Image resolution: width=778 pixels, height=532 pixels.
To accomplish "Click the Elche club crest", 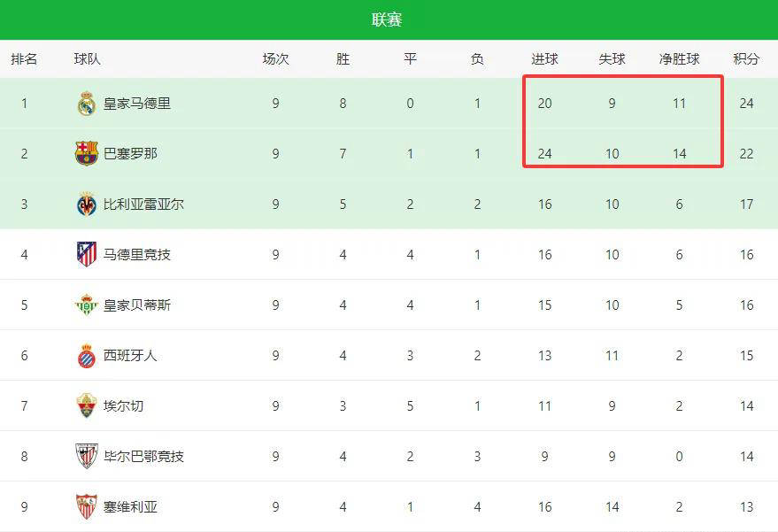I will 86,406.
